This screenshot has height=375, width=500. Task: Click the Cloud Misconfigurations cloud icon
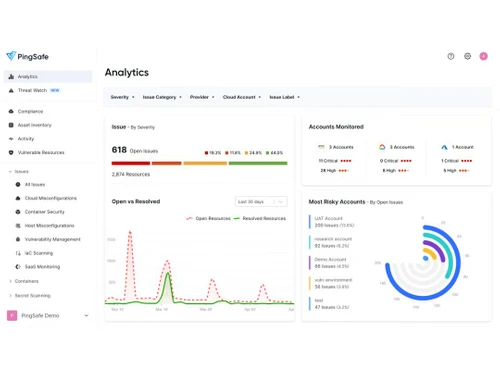coord(18,198)
